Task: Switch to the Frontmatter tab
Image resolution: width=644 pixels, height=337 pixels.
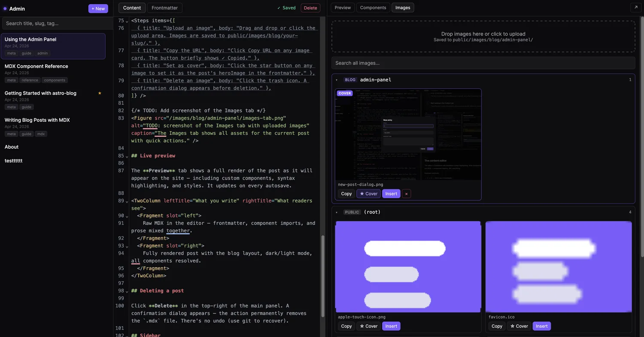Action: click(164, 8)
